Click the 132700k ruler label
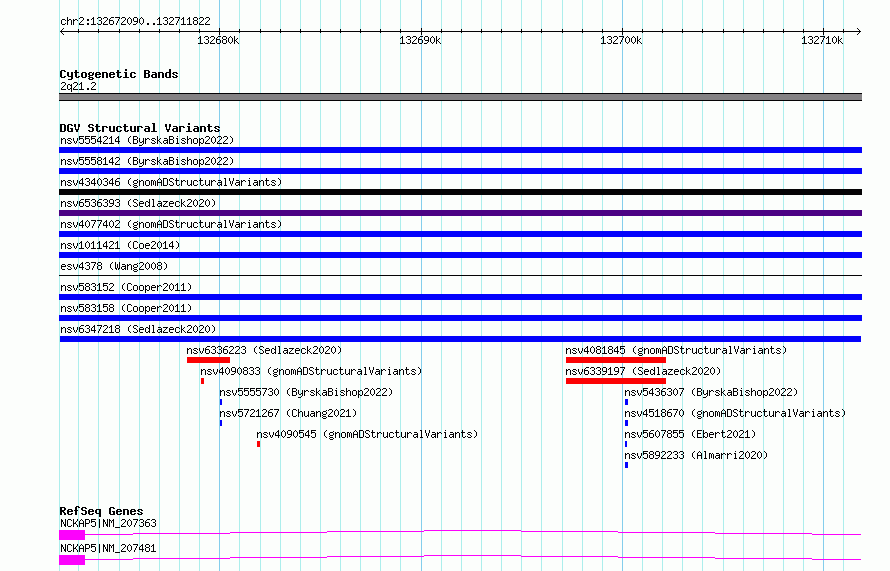Viewport: 890px width, 571px height. (621, 40)
